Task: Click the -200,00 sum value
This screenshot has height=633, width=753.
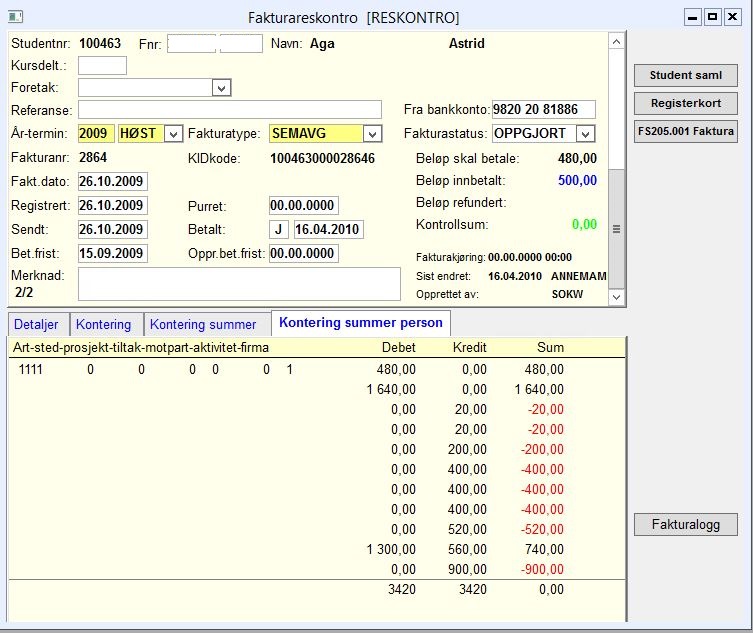Action: [542, 450]
